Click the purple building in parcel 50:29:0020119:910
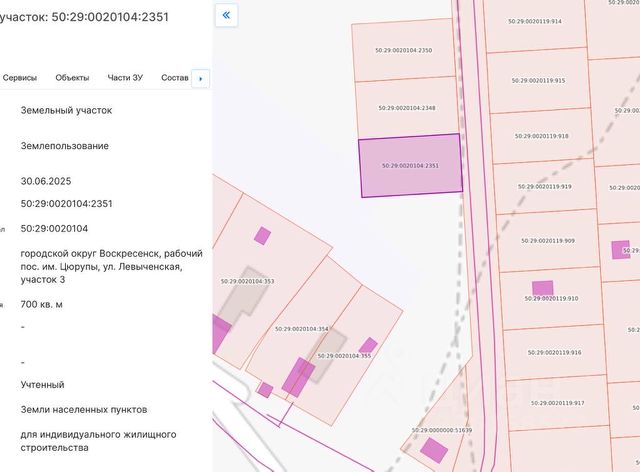This screenshot has width=640, height=472. pos(542,287)
